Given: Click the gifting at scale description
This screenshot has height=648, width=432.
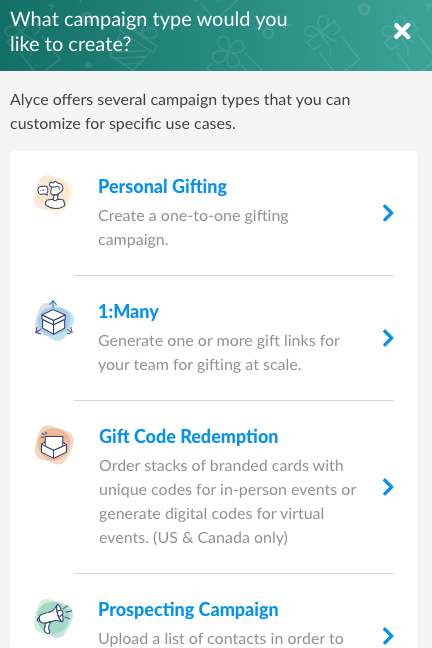Looking at the screenshot, I should (x=219, y=353).
